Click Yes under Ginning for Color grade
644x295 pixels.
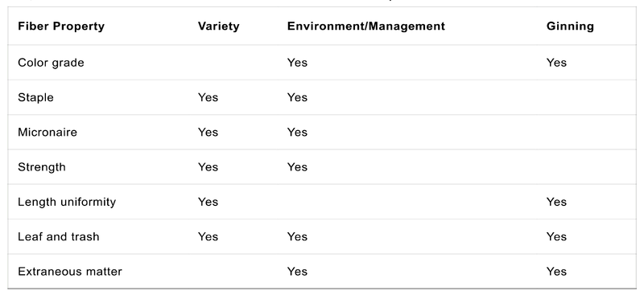coord(556,63)
